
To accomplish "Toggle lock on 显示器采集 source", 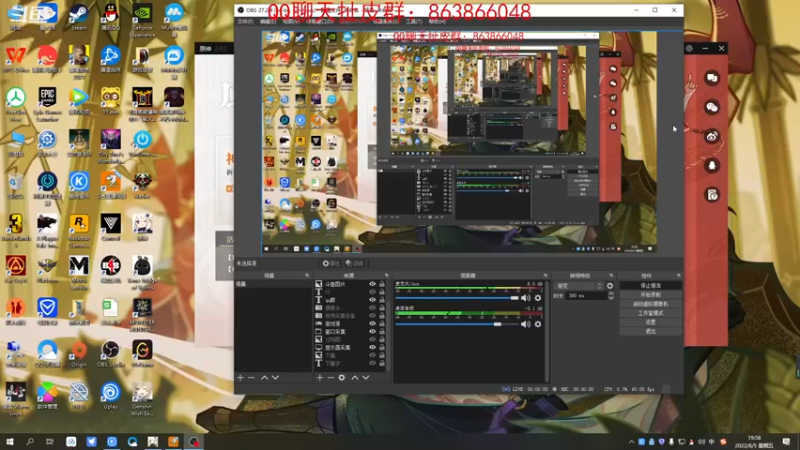I will pyautogui.click(x=382, y=347).
